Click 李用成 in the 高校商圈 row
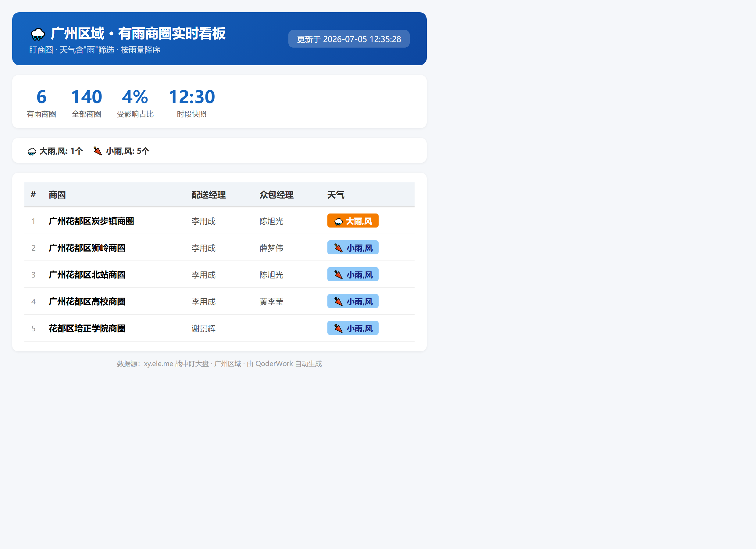 coord(204,302)
